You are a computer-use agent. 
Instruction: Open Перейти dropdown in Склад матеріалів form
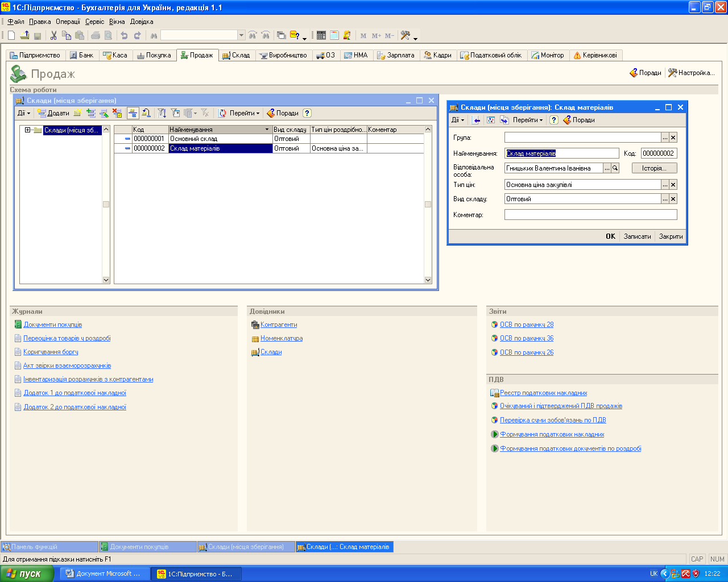point(528,120)
